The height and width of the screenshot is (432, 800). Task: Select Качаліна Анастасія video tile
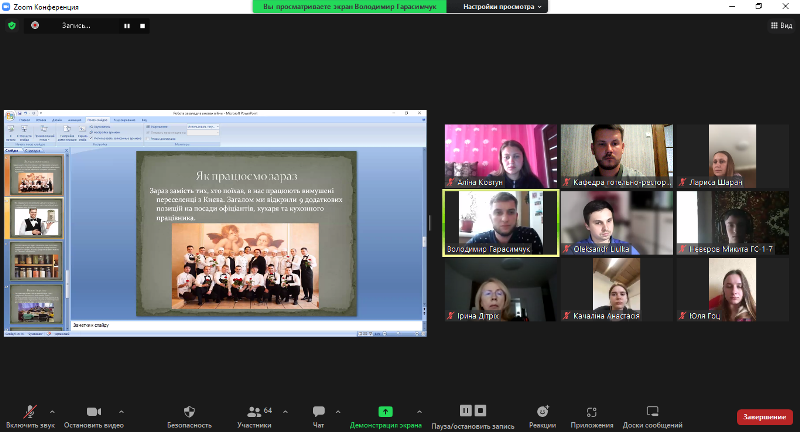[x=617, y=290]
